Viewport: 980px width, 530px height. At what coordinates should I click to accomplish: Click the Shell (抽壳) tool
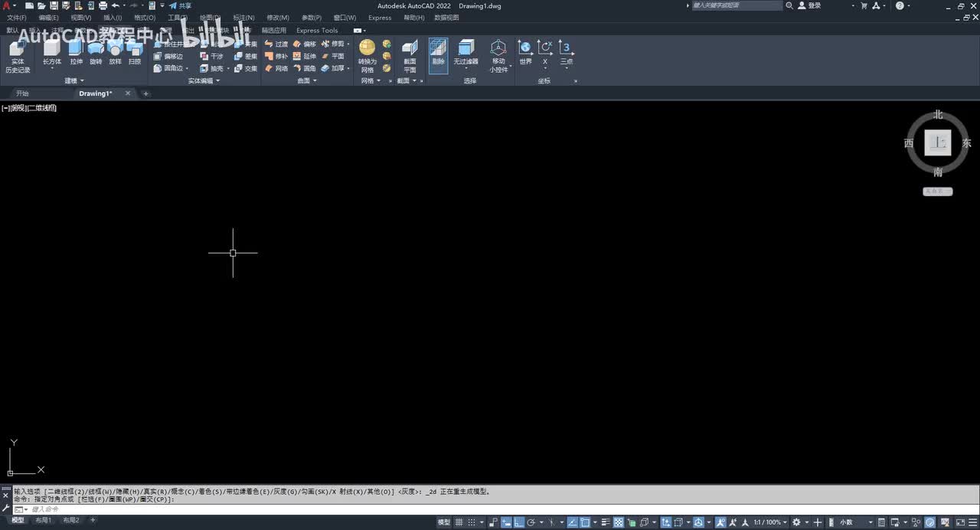tap(211, 68)
